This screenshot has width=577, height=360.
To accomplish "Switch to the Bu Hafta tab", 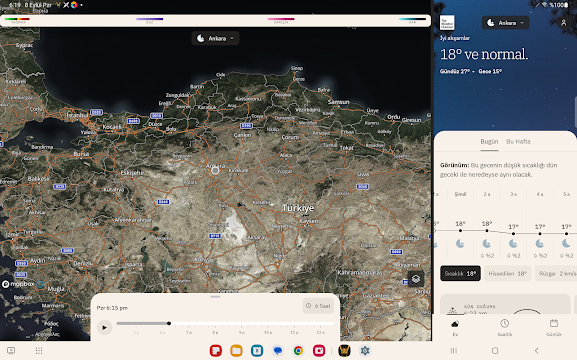I will (518, 142).
